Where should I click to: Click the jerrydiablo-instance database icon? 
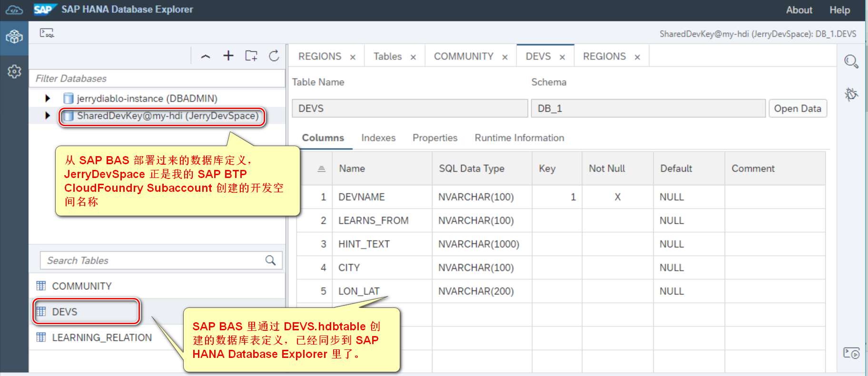coord(69,99)
